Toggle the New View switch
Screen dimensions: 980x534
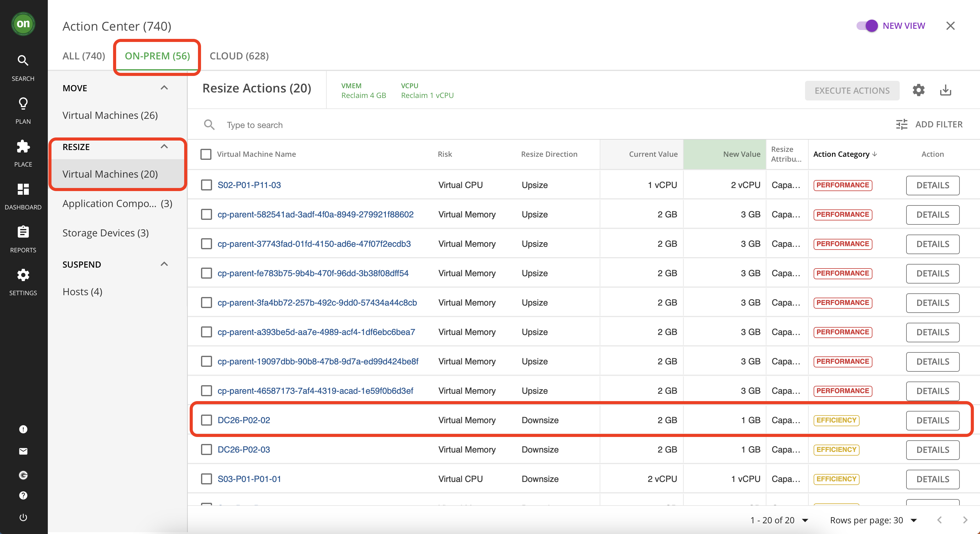coord(867,26)
